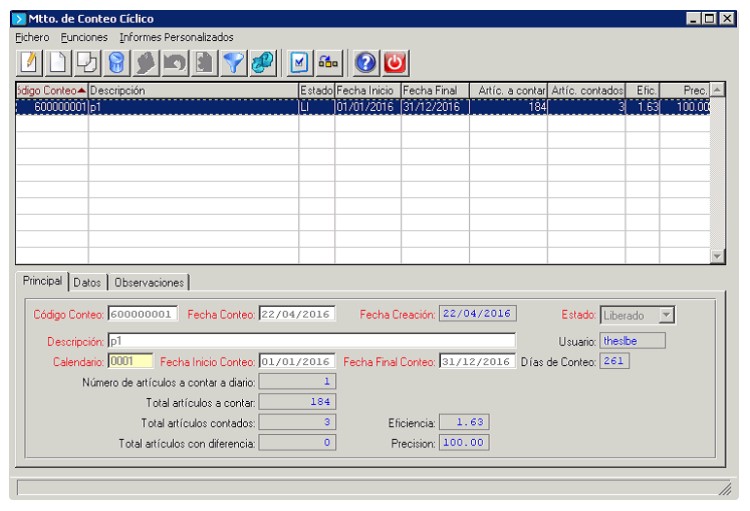Switch to the Datos tab

pos(87,282)
